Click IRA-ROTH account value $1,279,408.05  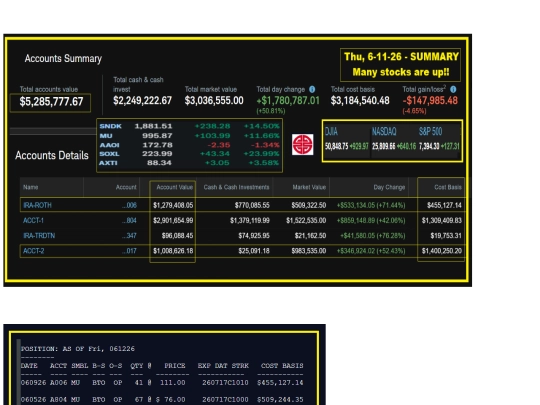click(173, 205)
